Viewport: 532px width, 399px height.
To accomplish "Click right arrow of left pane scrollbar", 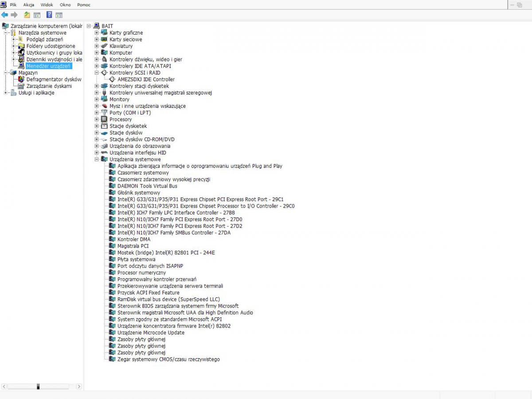I will click(79, 386).
